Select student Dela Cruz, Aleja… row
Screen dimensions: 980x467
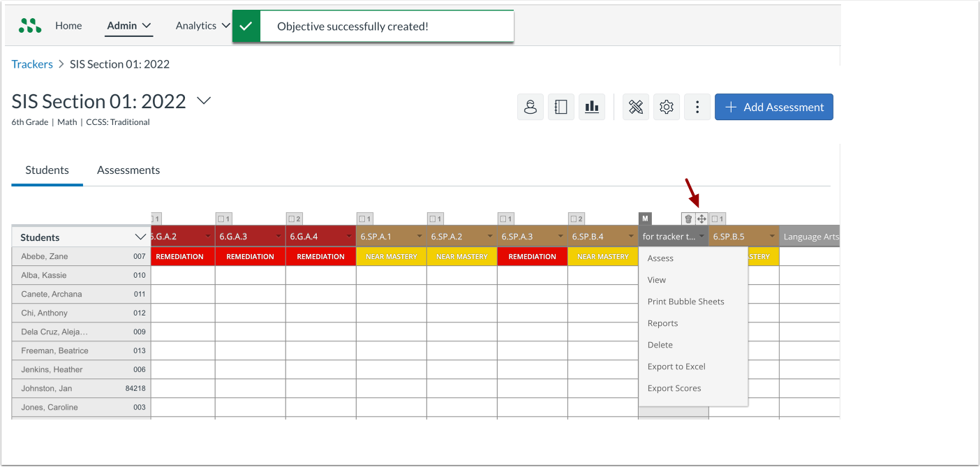click(x=81, y=332)
